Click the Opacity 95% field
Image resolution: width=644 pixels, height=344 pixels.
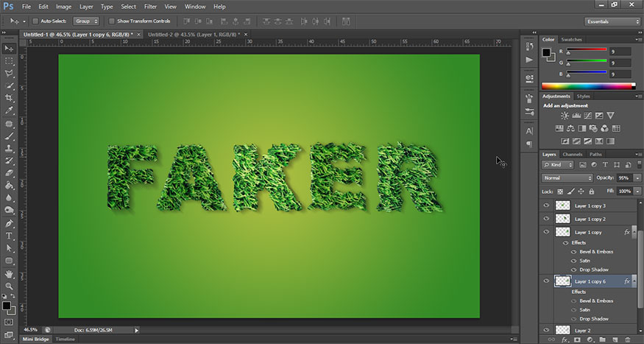pos(624,178)
